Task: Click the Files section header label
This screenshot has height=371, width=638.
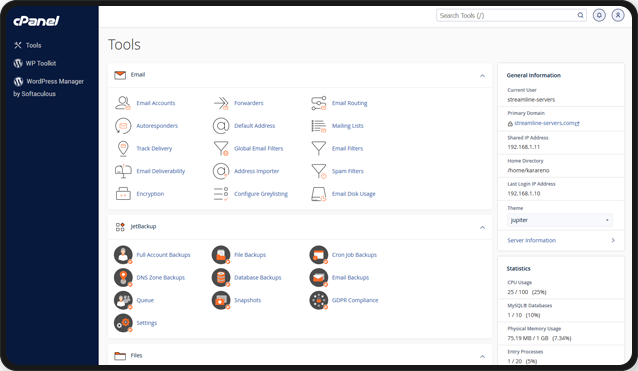Action: click(x=136, y=356)
